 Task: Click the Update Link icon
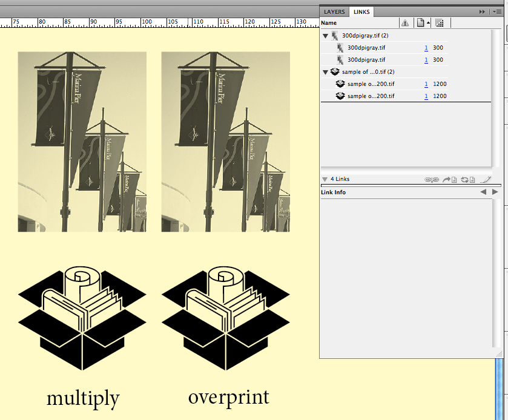468,179
